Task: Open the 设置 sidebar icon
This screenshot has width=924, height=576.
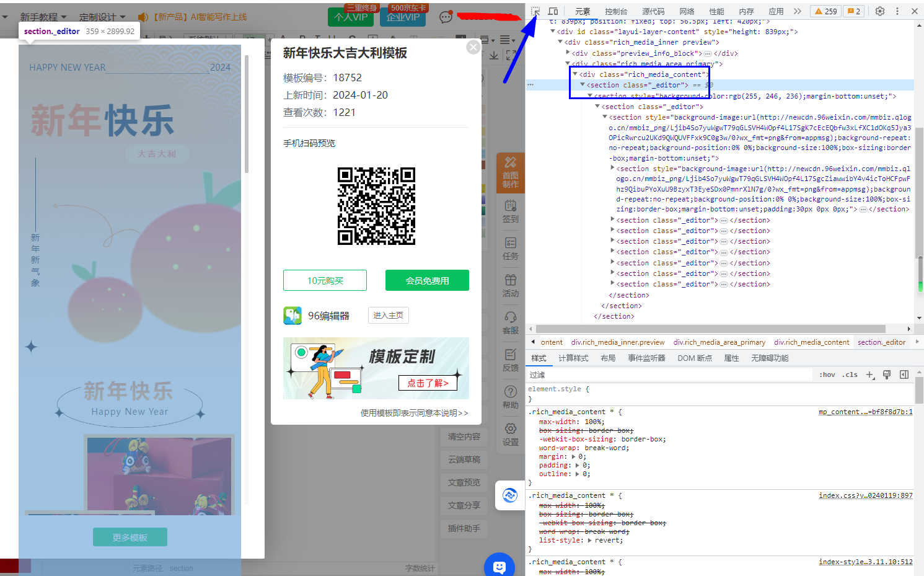Action: (511, 435)
